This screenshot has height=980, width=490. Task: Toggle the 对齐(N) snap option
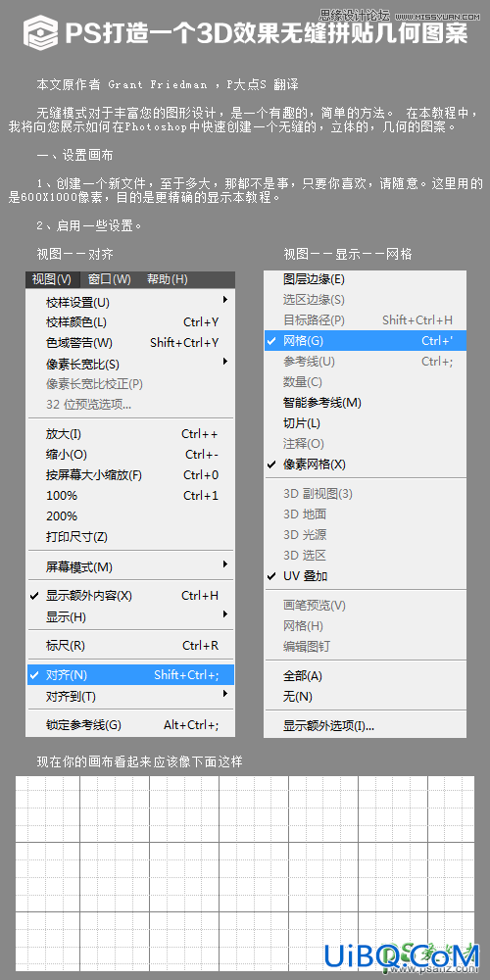(x=130, y=675)
